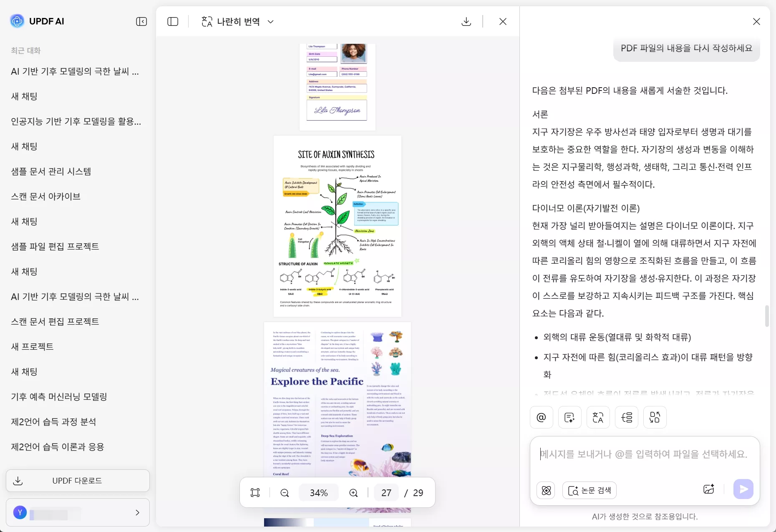
Task: Open the 나란히 번역 mode dropdown
Action: (237, 22)
